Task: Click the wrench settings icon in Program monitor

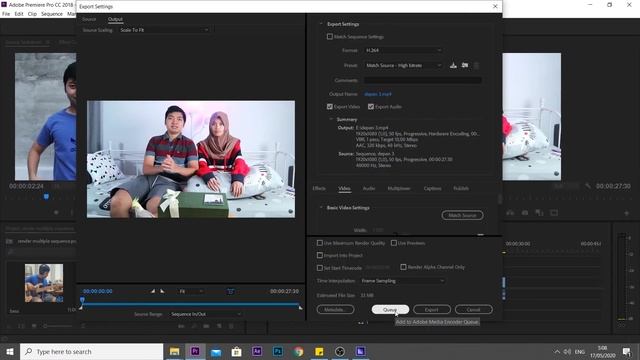Action: [587, 186]
